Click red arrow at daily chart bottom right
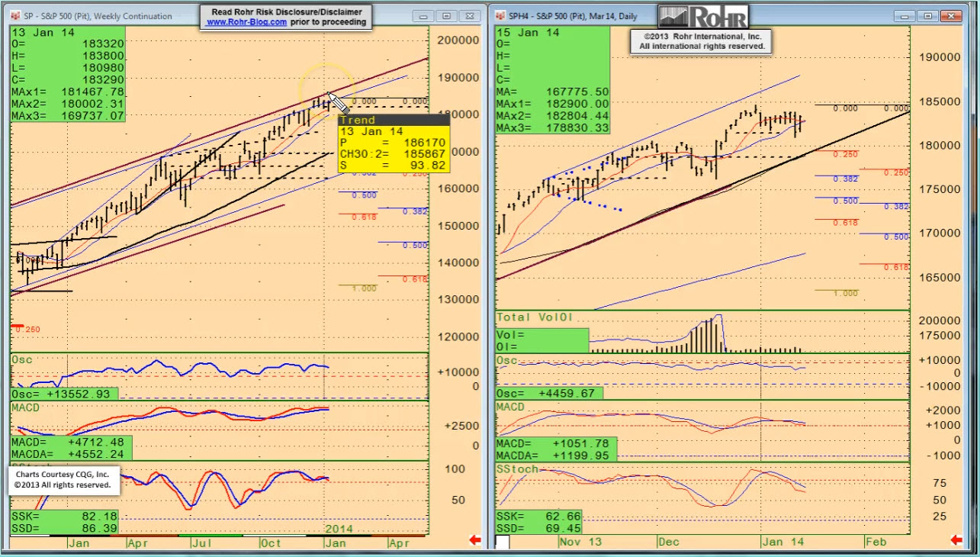 click(957, 541)
